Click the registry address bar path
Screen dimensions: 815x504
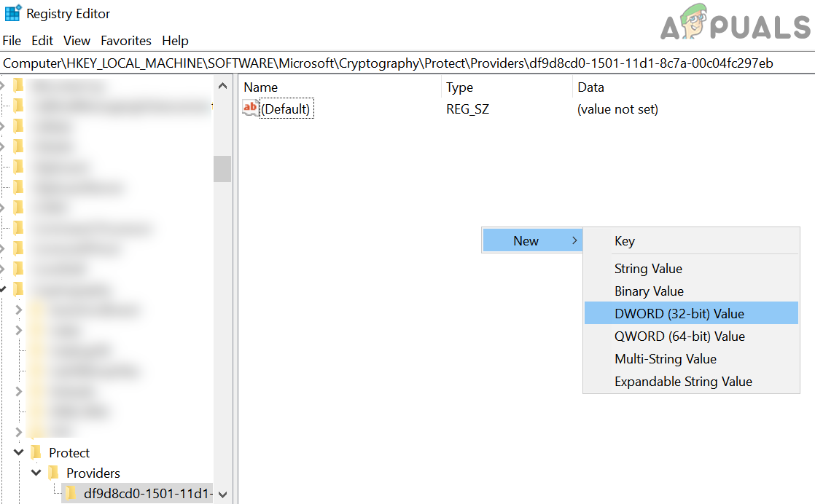(x=388, y=63)
